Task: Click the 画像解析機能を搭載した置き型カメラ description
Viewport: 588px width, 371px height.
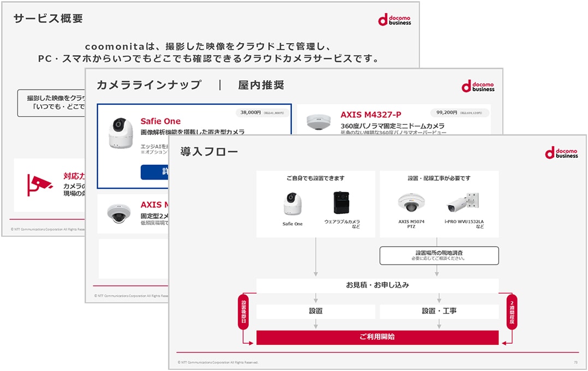Action: [x=193, y=132]
